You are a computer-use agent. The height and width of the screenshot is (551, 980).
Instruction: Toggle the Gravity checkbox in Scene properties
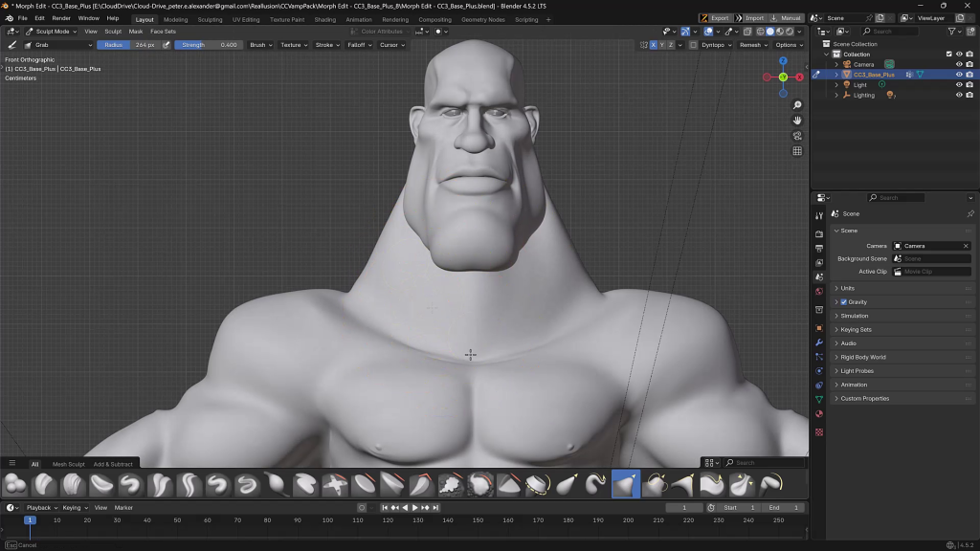click(x=843, y=302)
